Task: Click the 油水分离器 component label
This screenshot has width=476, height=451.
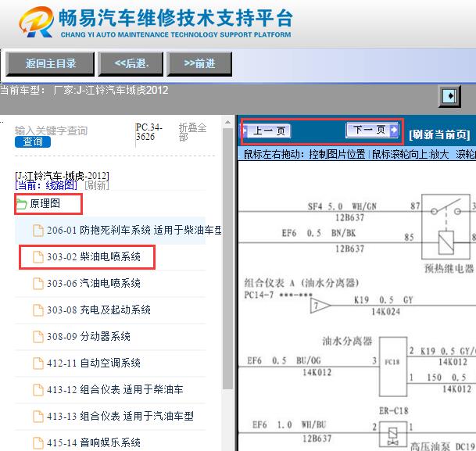Action: [347, 341]
